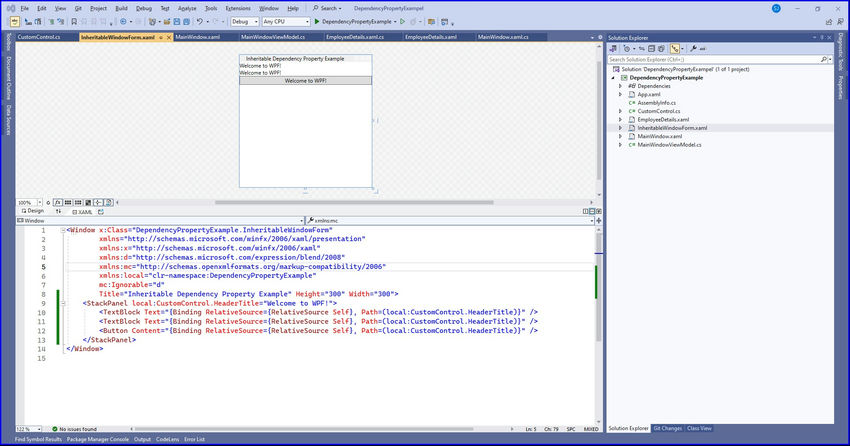This screenshot has height=446, width=850.
Task: Click the Save file toolbar icon
Action: point(177,22)
